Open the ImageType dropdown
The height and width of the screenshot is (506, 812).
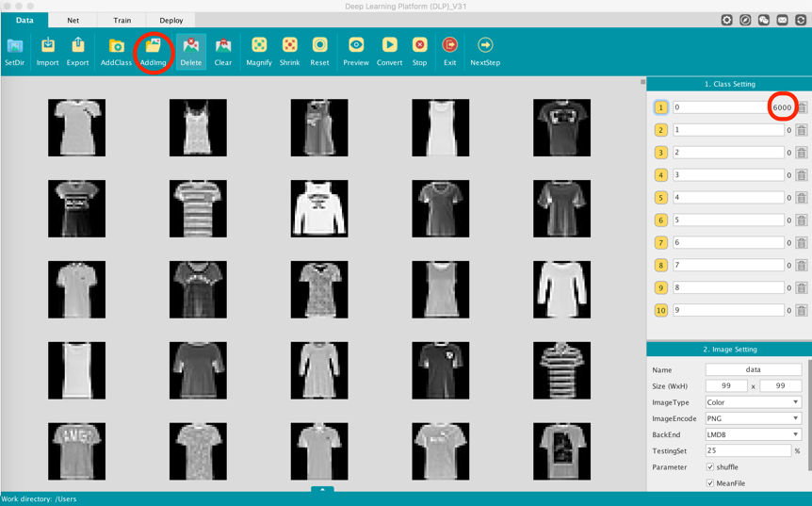click(753, 402)
